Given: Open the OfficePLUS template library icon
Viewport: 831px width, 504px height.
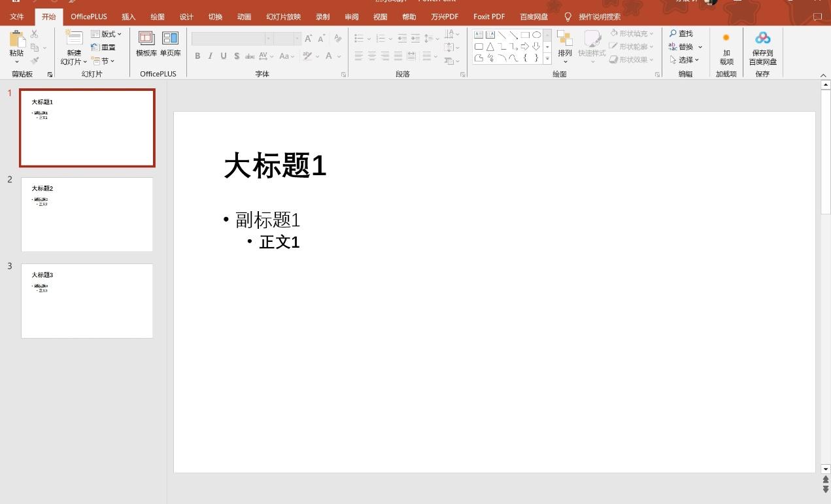Looking at the screenshot, I should coord(146,39).
